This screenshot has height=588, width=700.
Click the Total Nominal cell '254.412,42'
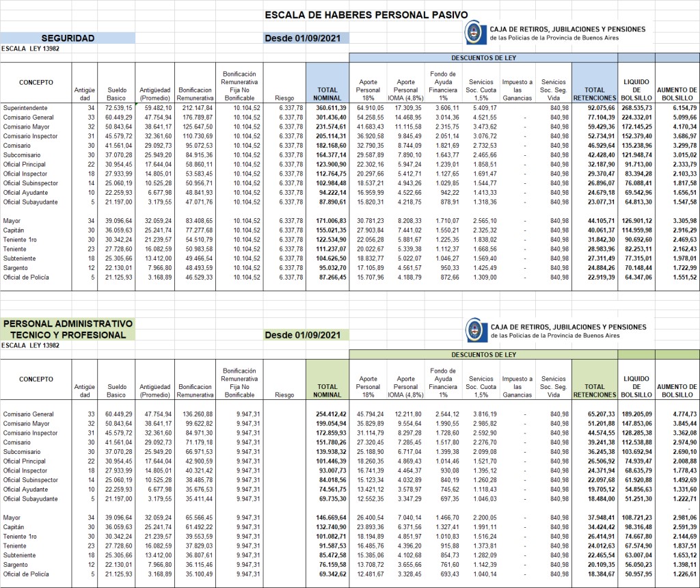[x=331, y=414]
